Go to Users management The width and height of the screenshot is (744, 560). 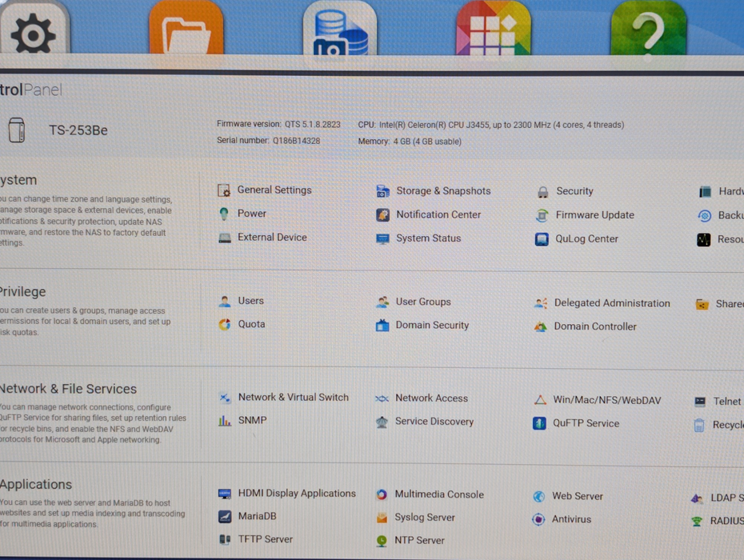pyautogui.click(x=250, y=301)
